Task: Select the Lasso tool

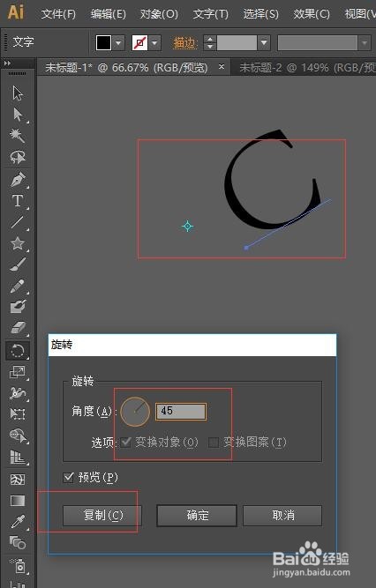Action: [x=18, y=157]
